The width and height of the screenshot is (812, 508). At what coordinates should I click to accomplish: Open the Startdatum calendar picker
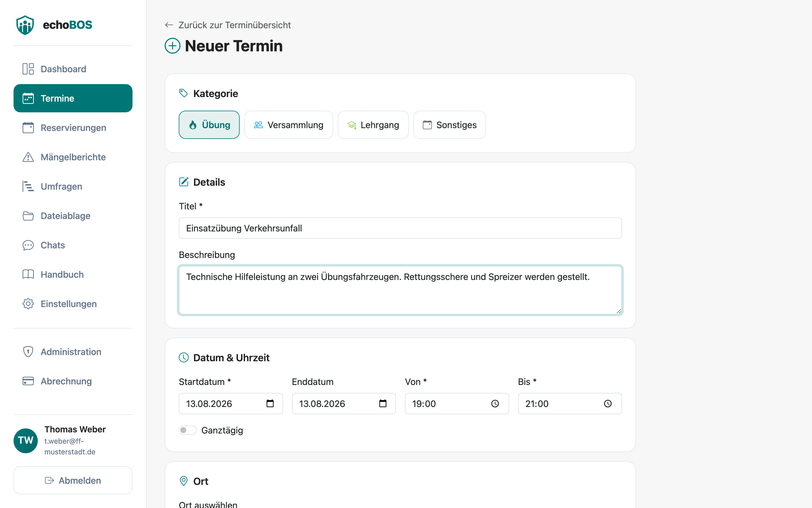(270, 404)
